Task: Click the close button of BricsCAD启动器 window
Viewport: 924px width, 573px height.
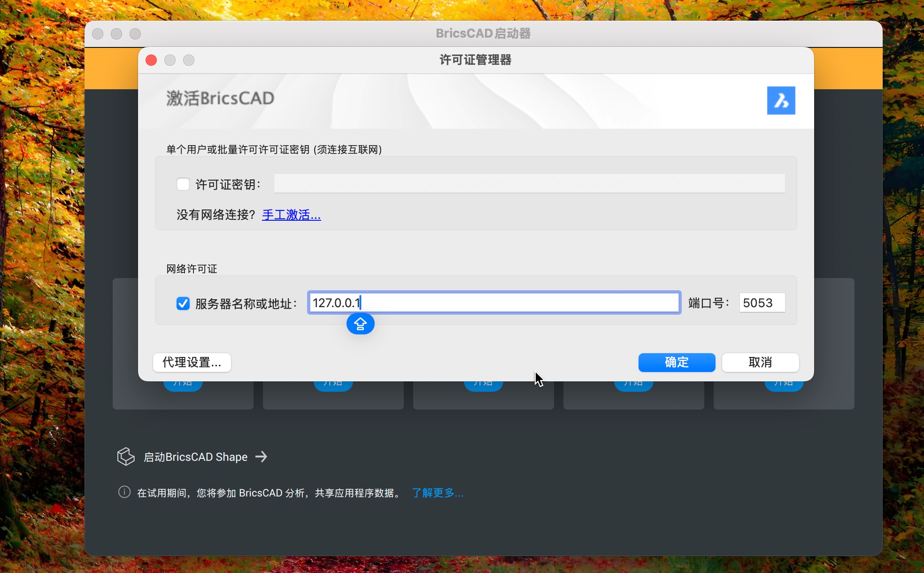Action: coord(98,34)
